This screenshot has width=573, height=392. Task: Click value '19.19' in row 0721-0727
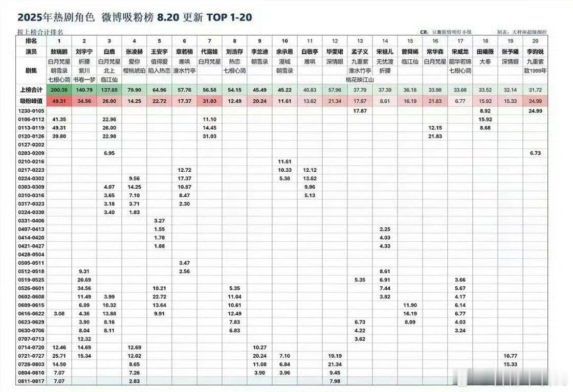click(x=335, y=356)
